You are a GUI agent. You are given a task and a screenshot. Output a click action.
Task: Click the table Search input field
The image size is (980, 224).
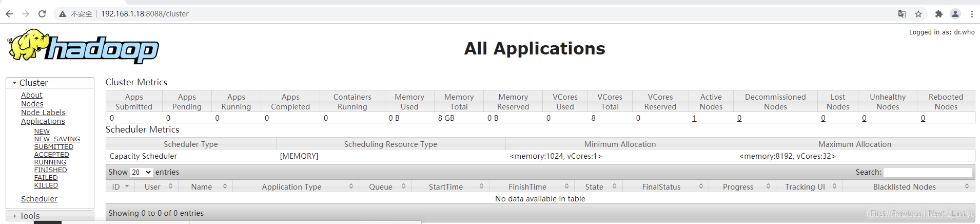point(928,172)
